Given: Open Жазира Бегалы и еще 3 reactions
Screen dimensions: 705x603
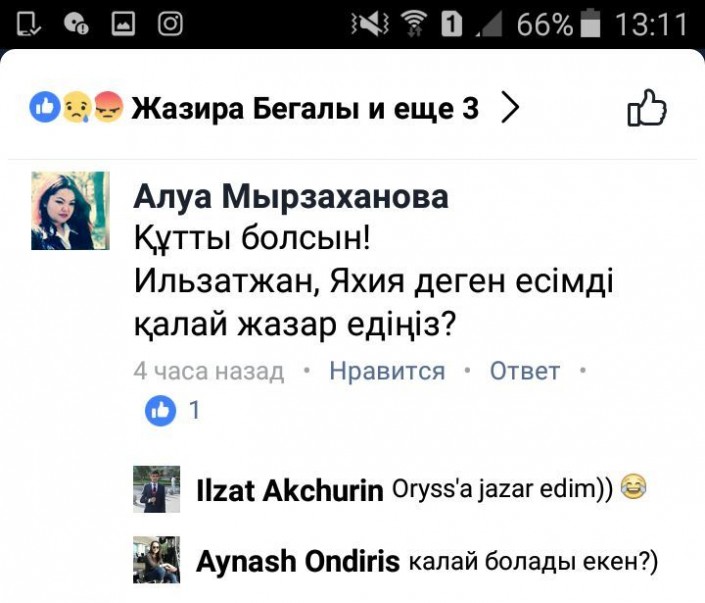Looking at the screenshot, I should tap(305, 108).
